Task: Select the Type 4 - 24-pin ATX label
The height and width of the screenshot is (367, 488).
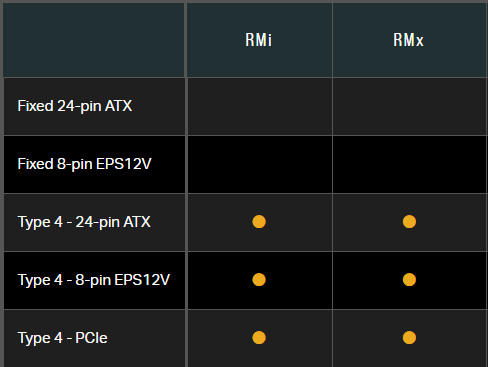Action: click(x=84, y=222)
